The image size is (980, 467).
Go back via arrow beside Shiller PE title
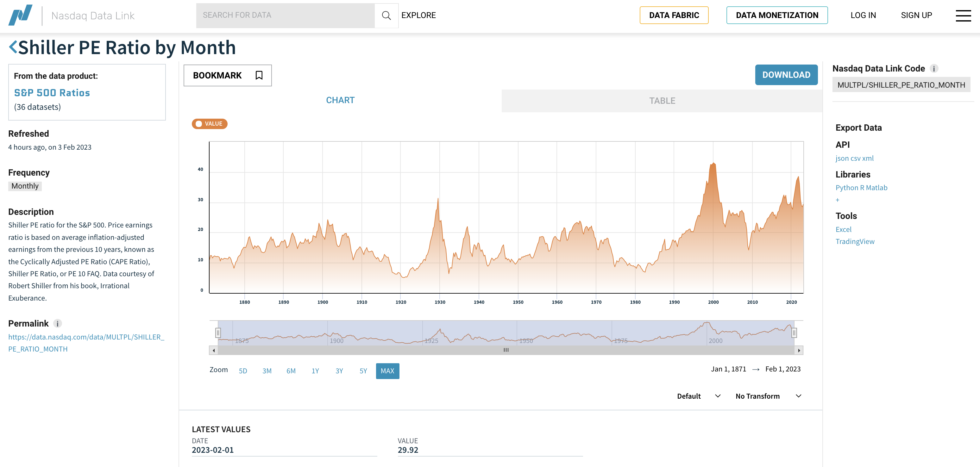13,47
